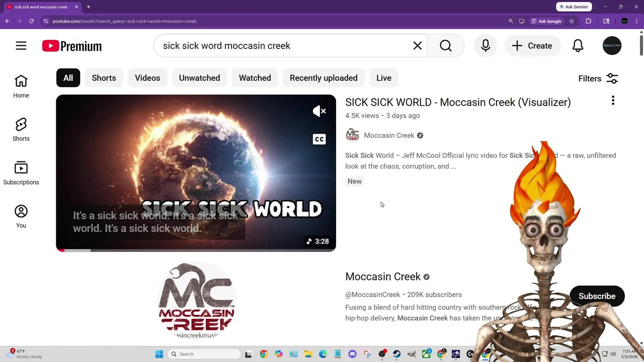
Task: Open a new browser tab
Action: [x=89, y=7]
